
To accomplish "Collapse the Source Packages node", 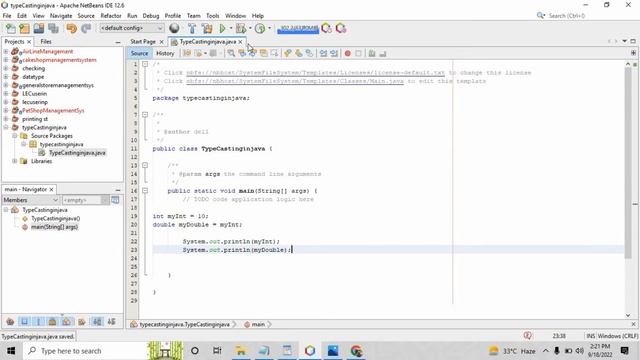I will point(15,136).
